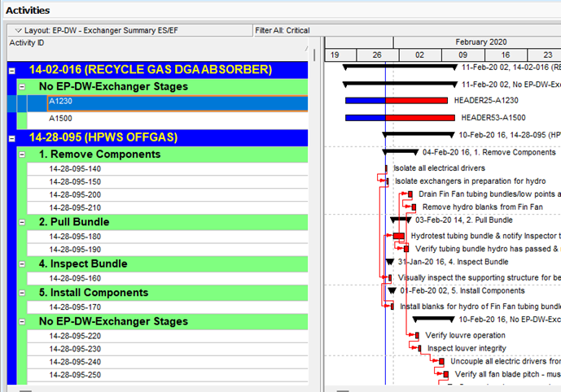The width and height of the screenshot is (561, 392).
Task: Click the Hydrotest tubing bundle red bar
Action: coord(398,236)
